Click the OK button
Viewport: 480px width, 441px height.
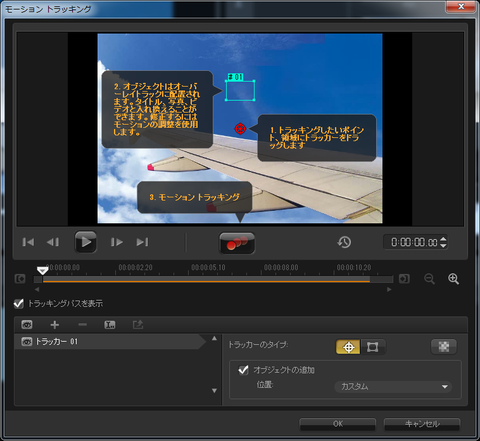pyautogui.click(x=338, y=424)
